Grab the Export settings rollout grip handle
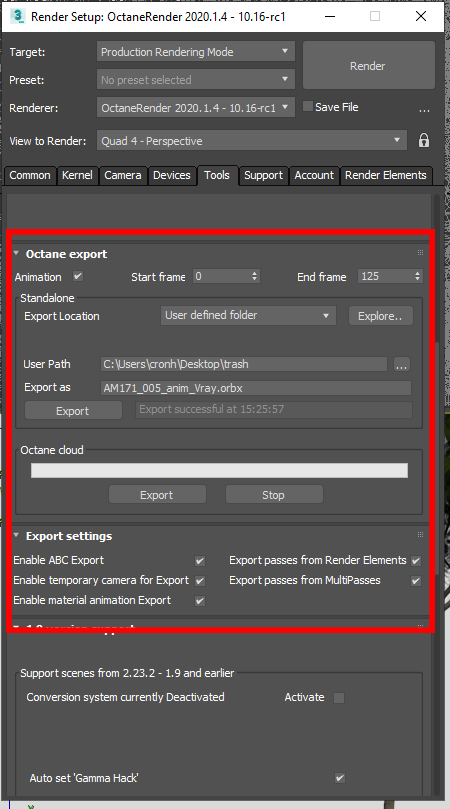450x809 pixels. (421, 535)
